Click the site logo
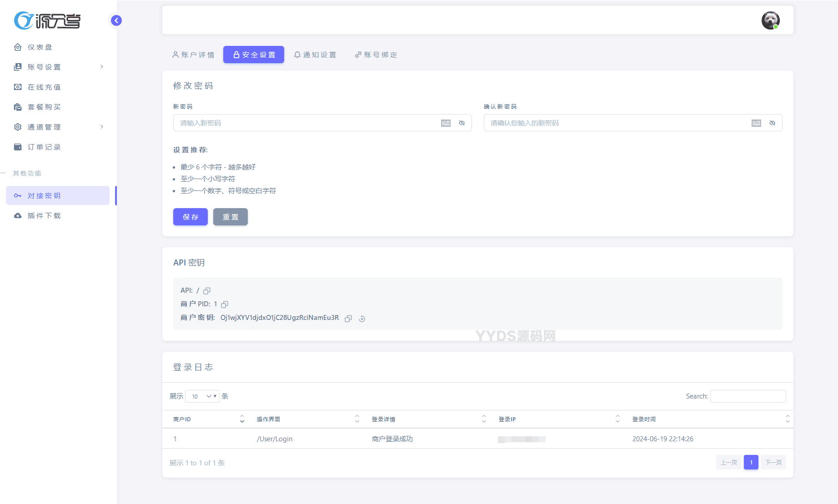Viewport: 838px width, 504px height. coord(47,20)
